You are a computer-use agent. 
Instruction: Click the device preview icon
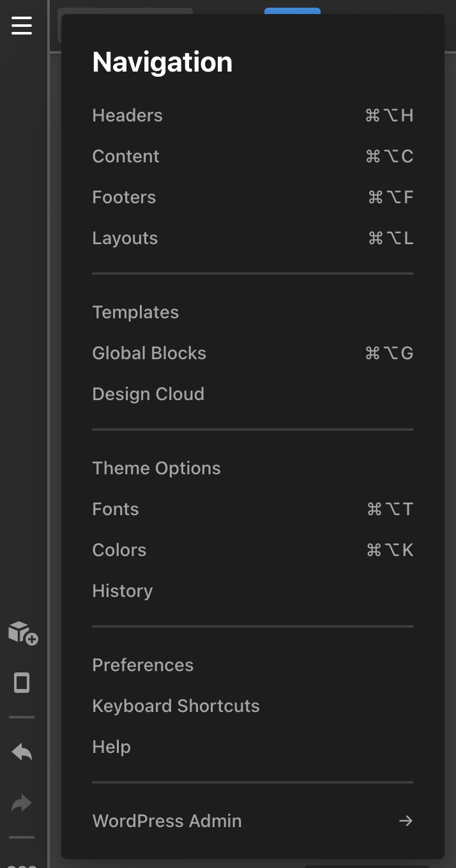tap(22, 683)
